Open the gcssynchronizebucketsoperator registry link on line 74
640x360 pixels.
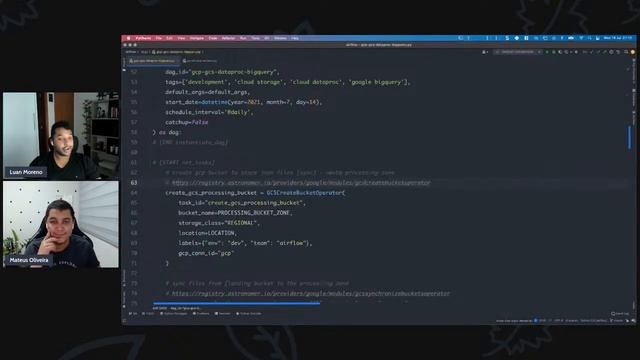(x=311, y=293)
